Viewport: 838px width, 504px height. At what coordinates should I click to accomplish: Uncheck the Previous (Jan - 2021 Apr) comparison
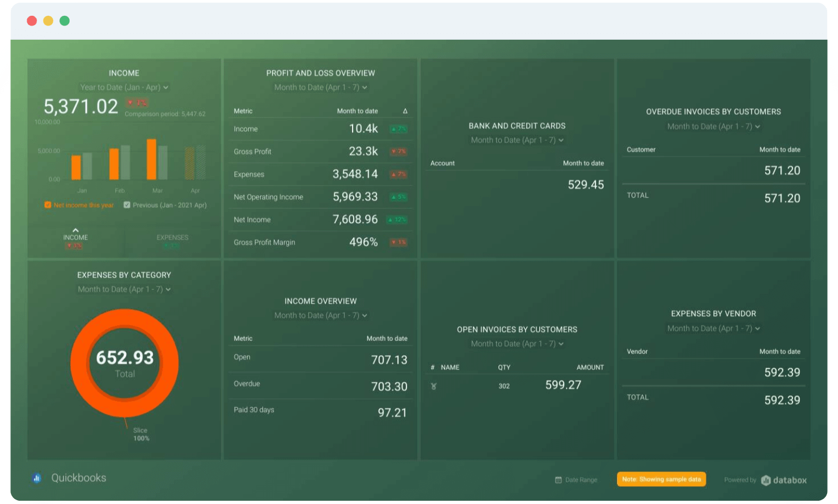(x=127, y=205)
